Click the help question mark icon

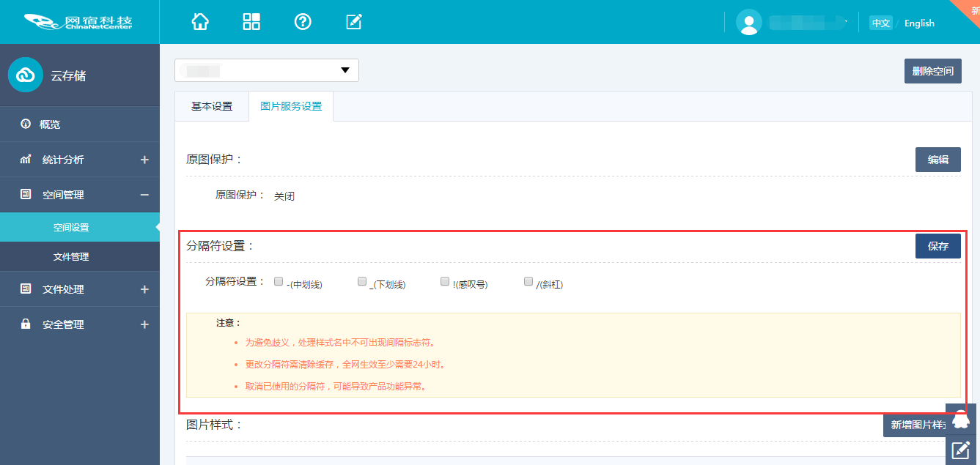(x=303, y=22)
